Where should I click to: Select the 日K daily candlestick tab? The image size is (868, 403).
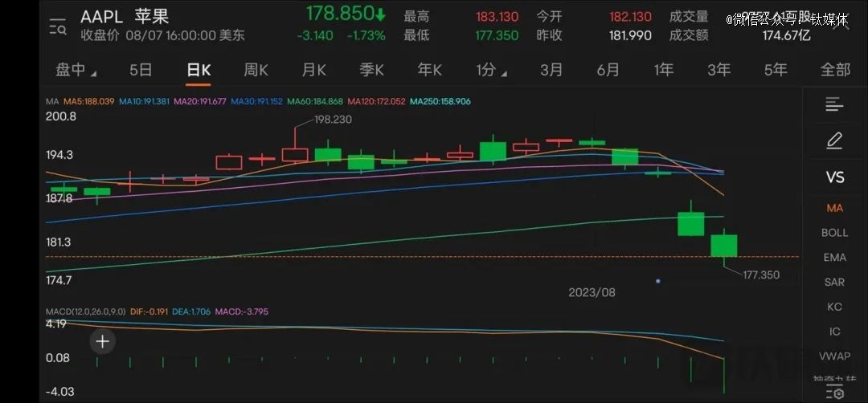(199, 70)
